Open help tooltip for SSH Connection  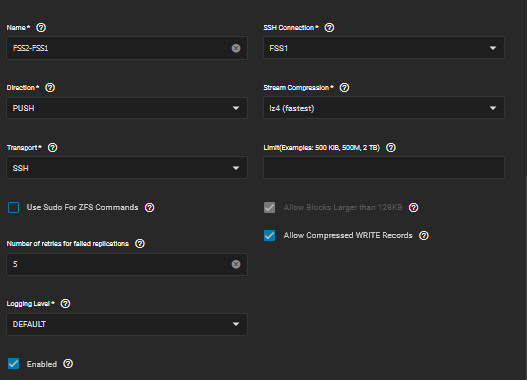click(329, 28)
